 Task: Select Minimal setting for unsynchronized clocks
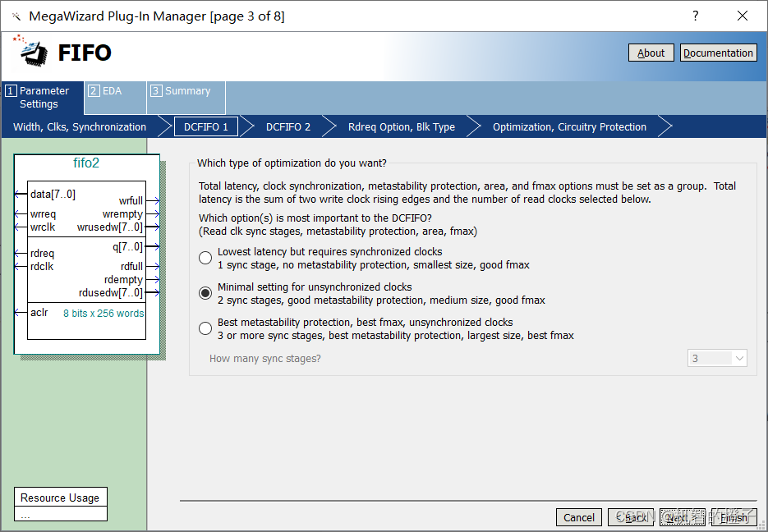(205, 293)
